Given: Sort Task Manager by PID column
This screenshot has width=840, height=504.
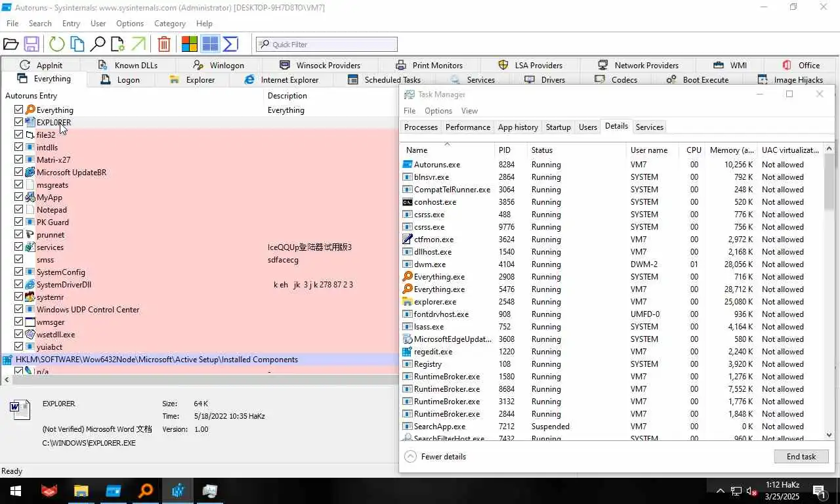Looking at the screenshot, I should coord(511,150).
